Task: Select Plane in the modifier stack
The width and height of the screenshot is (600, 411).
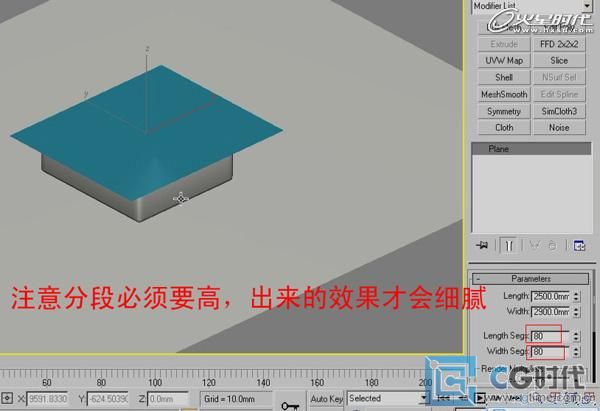Action: click(x=531, y=149)
